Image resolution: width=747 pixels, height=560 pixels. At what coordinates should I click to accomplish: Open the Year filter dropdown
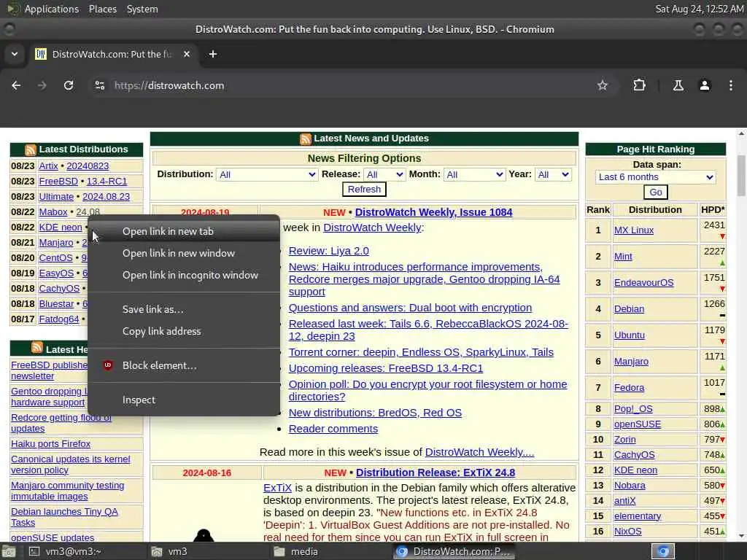point(553,175)
